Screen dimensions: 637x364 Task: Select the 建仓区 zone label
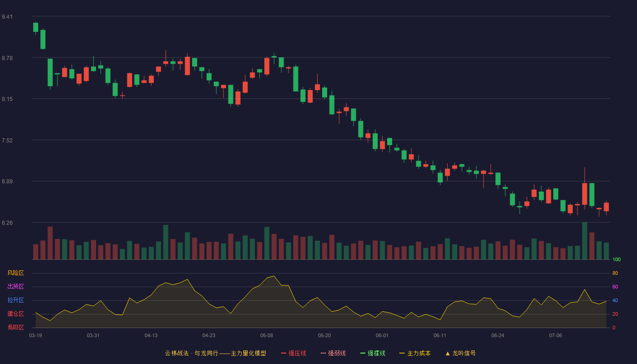[x=15, y=314]
